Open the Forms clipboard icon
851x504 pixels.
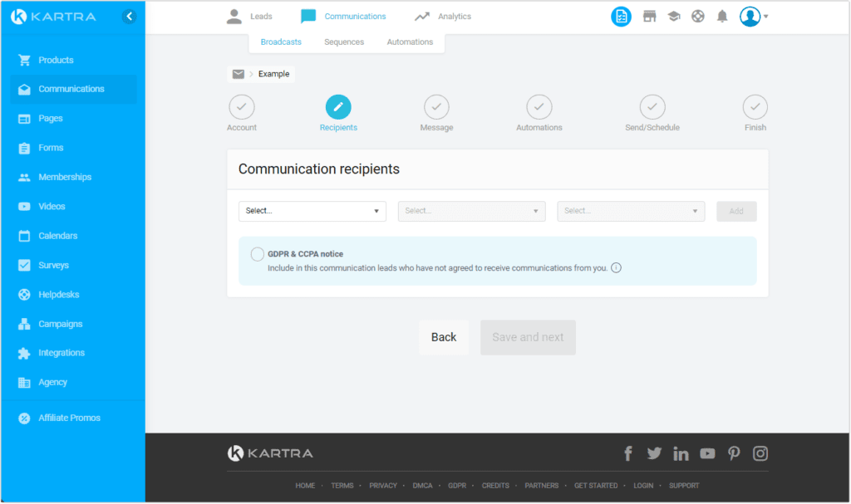[24, 148]
